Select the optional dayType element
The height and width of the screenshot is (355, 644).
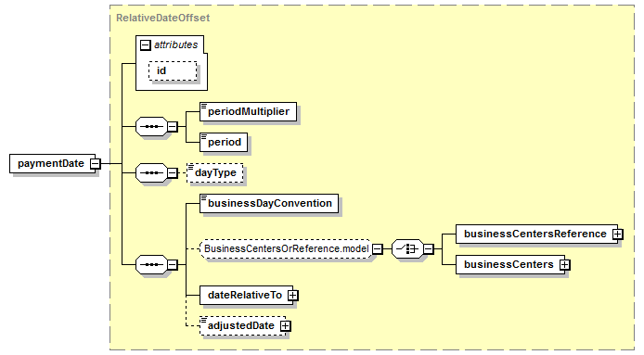coord(214,172)
